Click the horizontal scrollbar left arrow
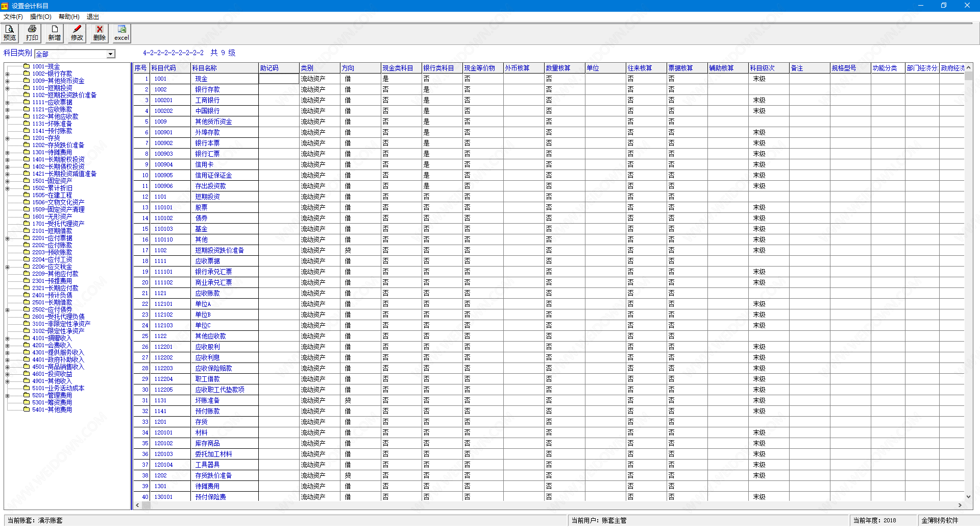Viewport: 980px width, 531px height. [137, 505]
